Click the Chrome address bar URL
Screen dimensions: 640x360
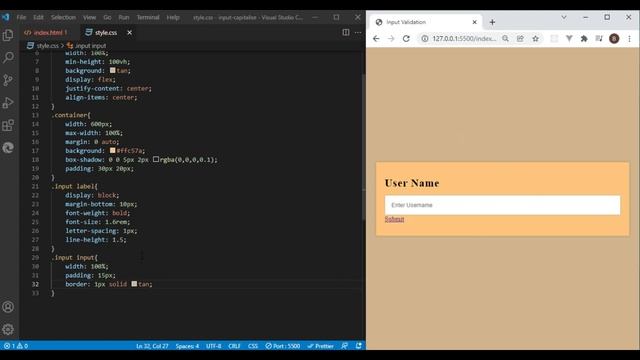(464, 38)
